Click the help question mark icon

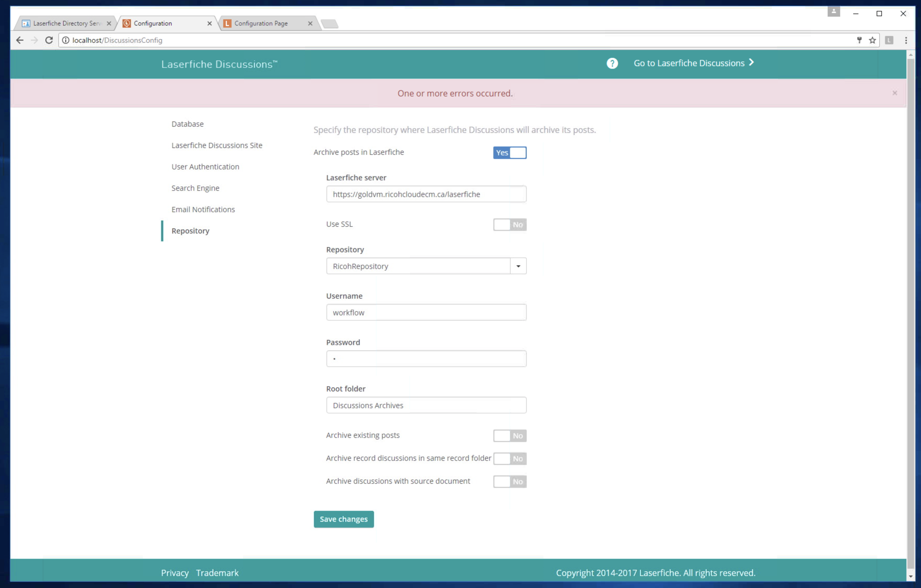click(612, 63)
